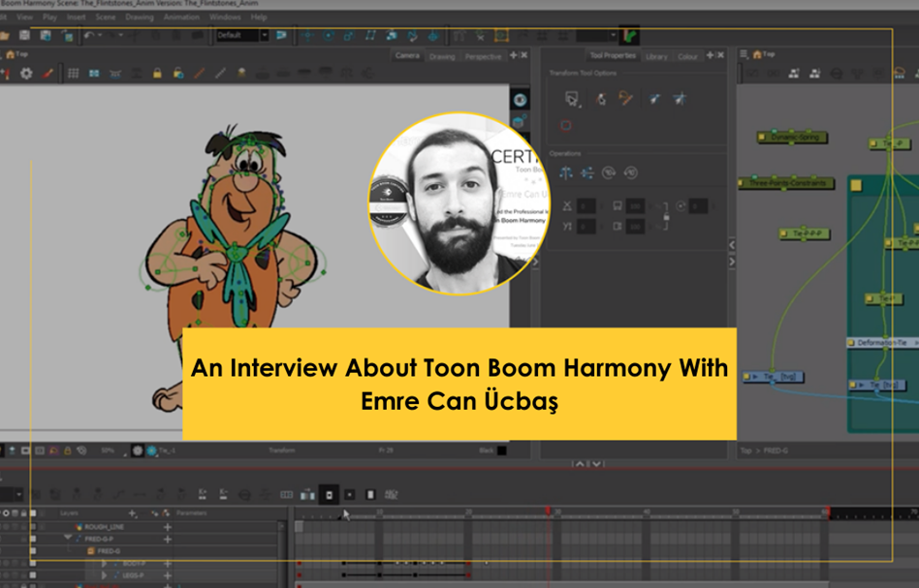Select the Dynamic-Spring node
The image size is (919, 588).
[x=792, y=137]
